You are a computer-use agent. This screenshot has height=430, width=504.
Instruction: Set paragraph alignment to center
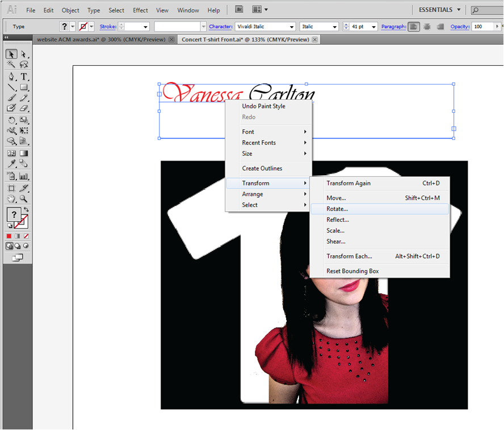tap(427, 27)
